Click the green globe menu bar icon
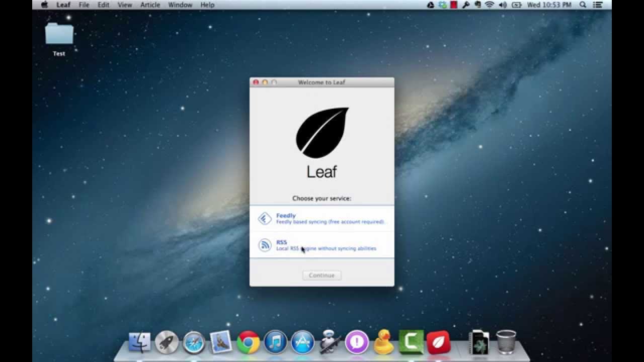This screenshot has height=362, width=644. pyautogui.click(x=442, y=5)
